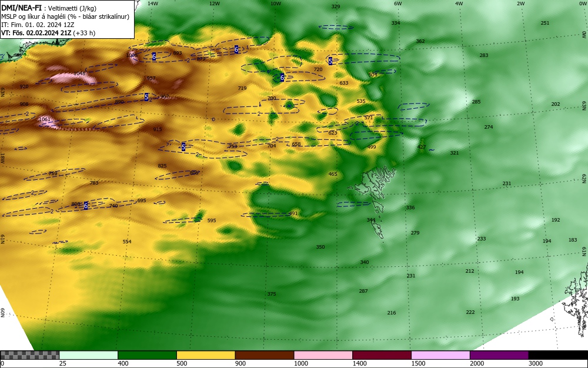Click the map value '279'
Screen dimensions: 588x368
415,233
